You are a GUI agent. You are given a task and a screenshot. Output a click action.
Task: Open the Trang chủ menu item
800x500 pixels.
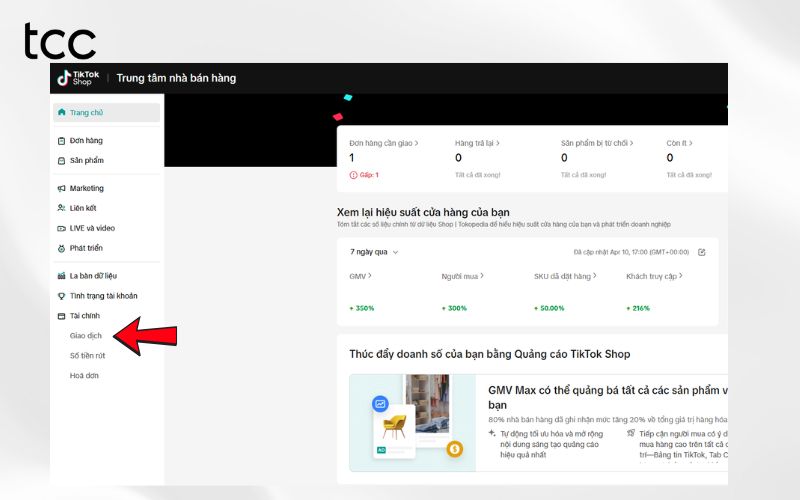[106, 112]
